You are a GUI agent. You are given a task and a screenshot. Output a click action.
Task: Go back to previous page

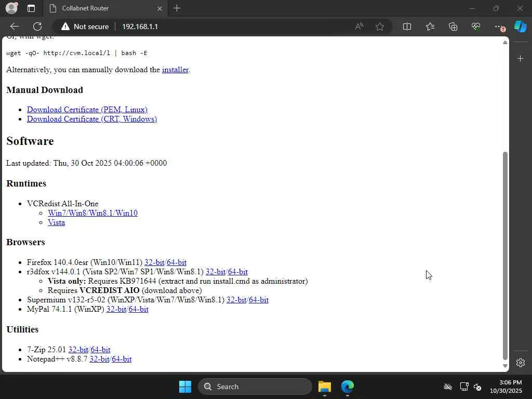pos(15,26)
